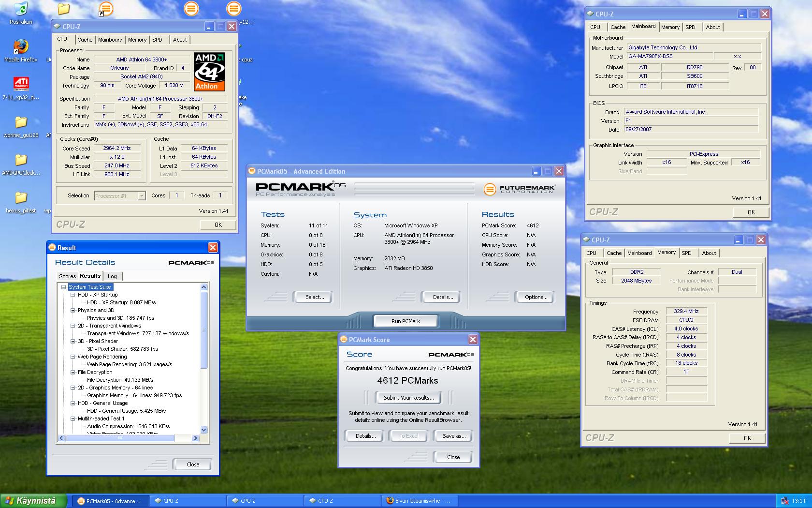The image size is (812, 508).
Task: Click the AMD Athlon 64 logo in CPU-Z
Action: (x=210, y=72)
